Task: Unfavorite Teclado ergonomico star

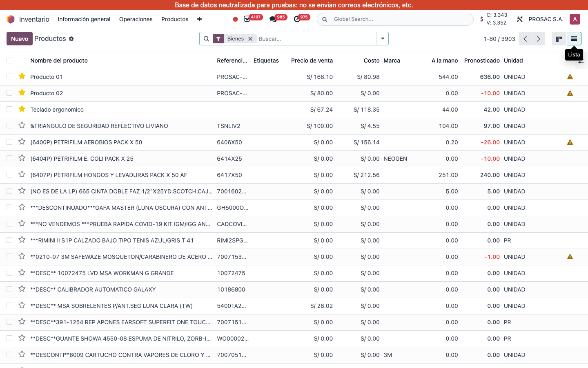Action: point(22,109)
